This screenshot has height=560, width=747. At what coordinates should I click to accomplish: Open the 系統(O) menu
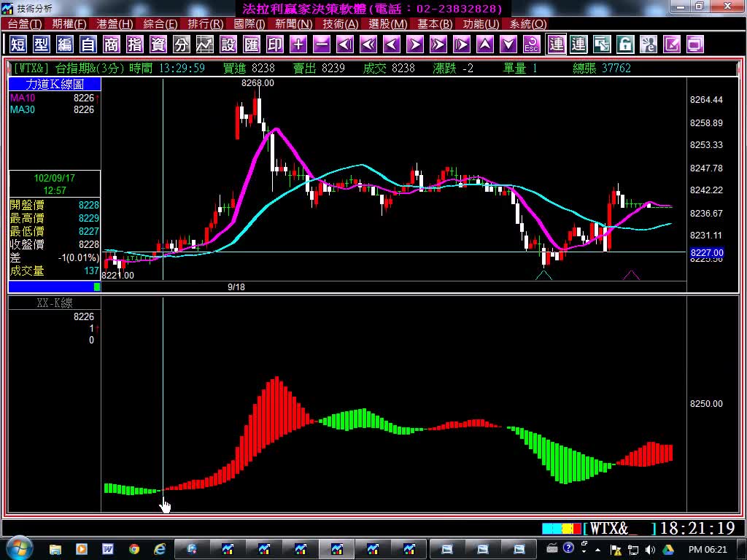coord(528,24)
